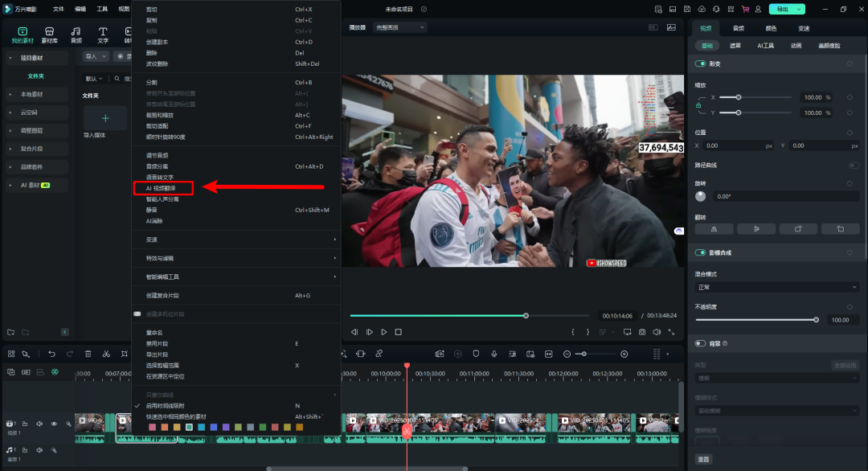Switch to the 颜色 color tab
Viewport: 868px width, 471px height.
point(771,28)
